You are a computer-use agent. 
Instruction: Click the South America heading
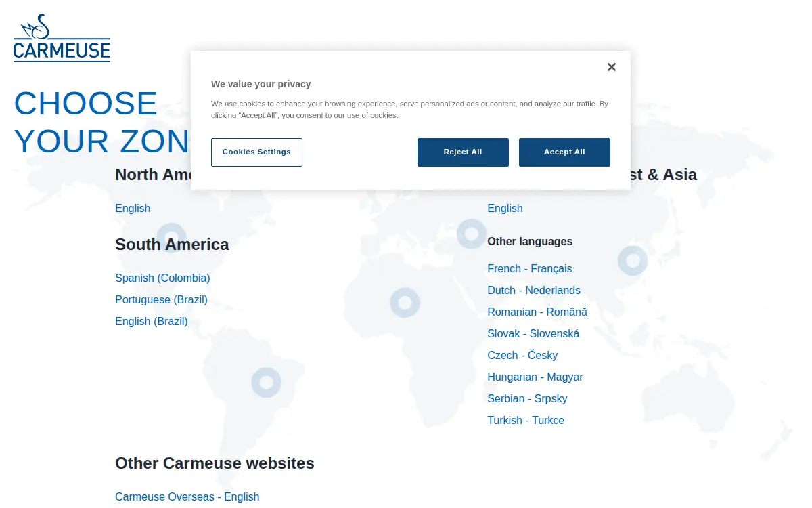point(172,245)
